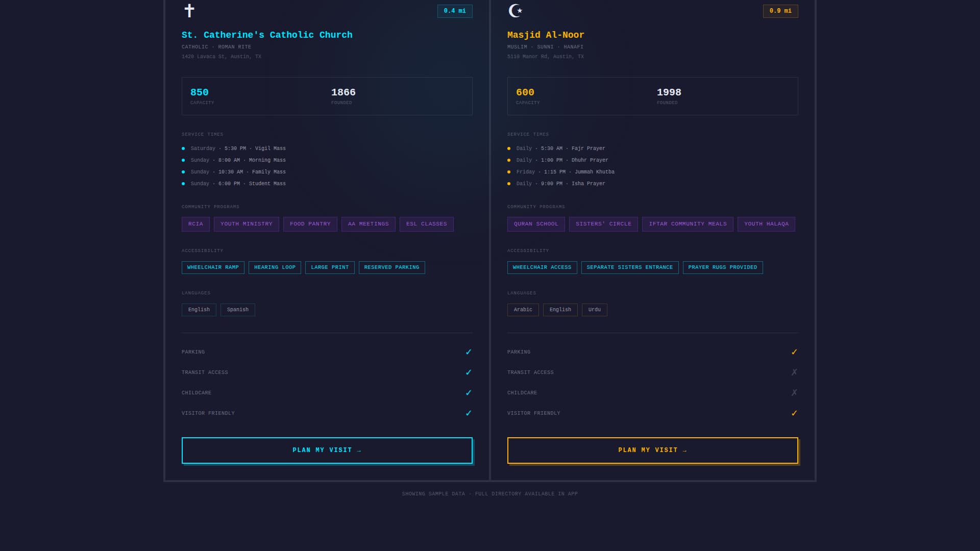Click the Large Print accessibility tag
Viewport: 980px width, 551px height.
(x=330, y=267)
